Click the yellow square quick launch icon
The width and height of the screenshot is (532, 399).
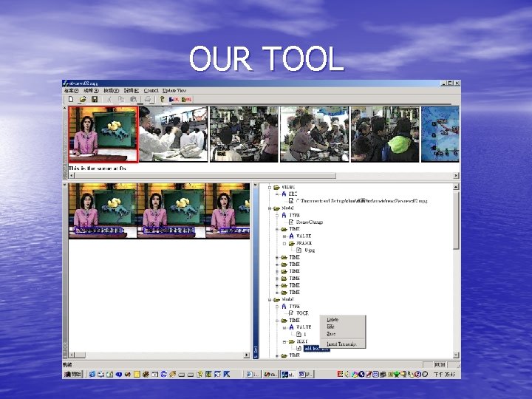pyautogui.click(x=137, y=374)
